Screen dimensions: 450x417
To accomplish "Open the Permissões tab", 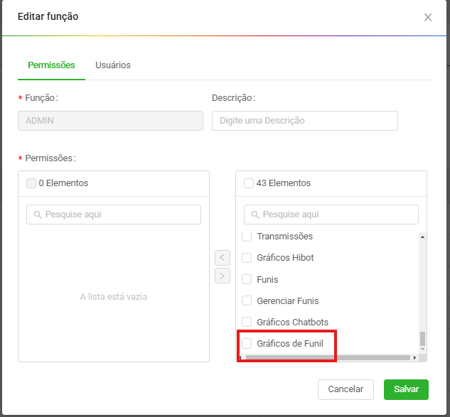I will (51, 65).
